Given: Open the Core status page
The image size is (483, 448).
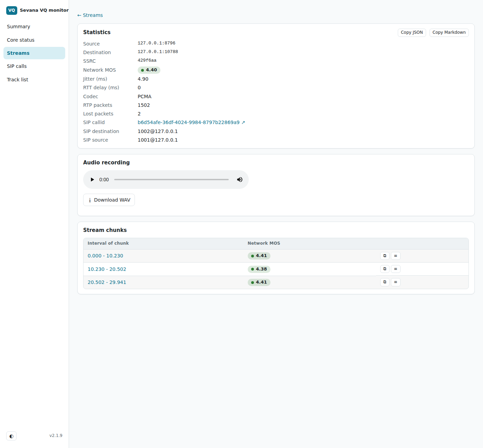Looking at the screenshot, I should coord(34,40).
